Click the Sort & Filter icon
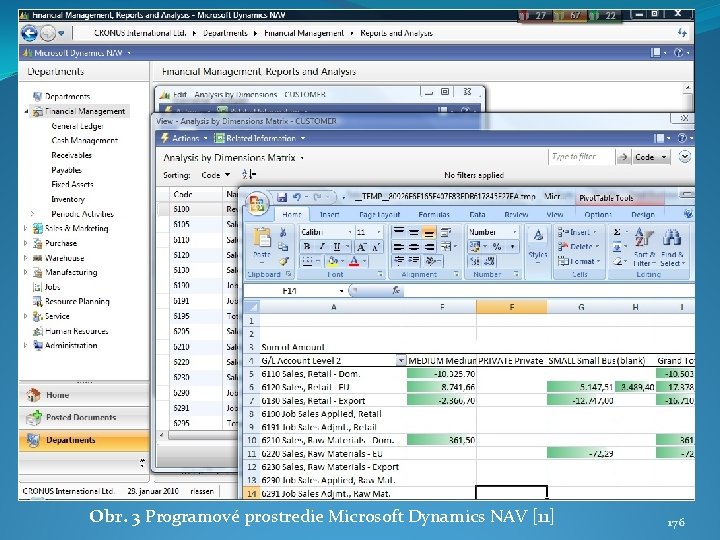 coord(644,247)
